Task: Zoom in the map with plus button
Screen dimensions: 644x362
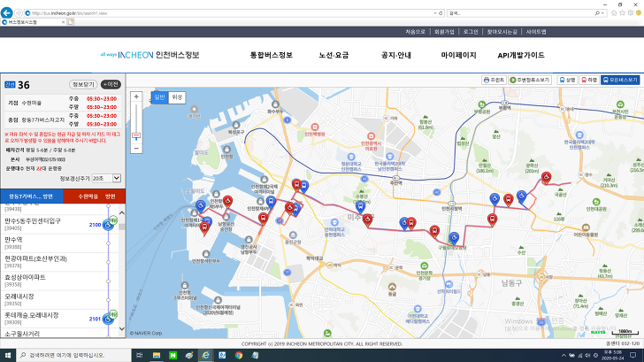Action: click(x=136, y=96)
